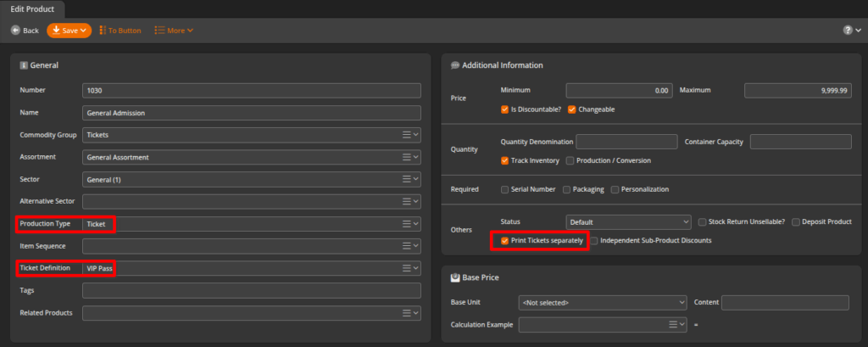This screenshot has height=347, width=868.
Task: Open list icon in Calculation Example field
Action: 673,324
